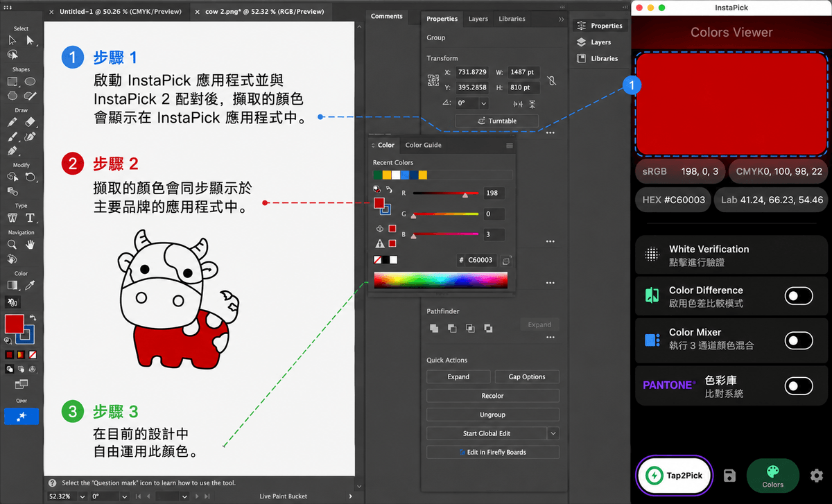
Task: Switch to the Color Guide tab
Action: 424,145
